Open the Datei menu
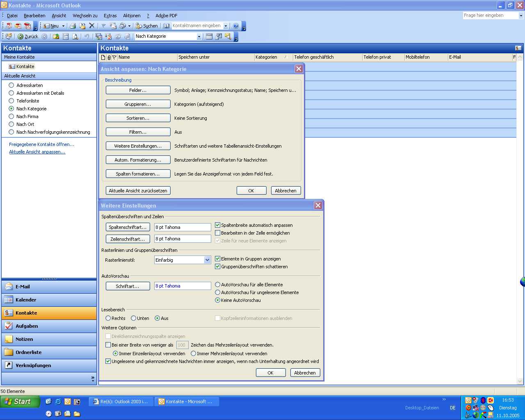This screenshot has width=525, height=420. (x=12, y=16)
